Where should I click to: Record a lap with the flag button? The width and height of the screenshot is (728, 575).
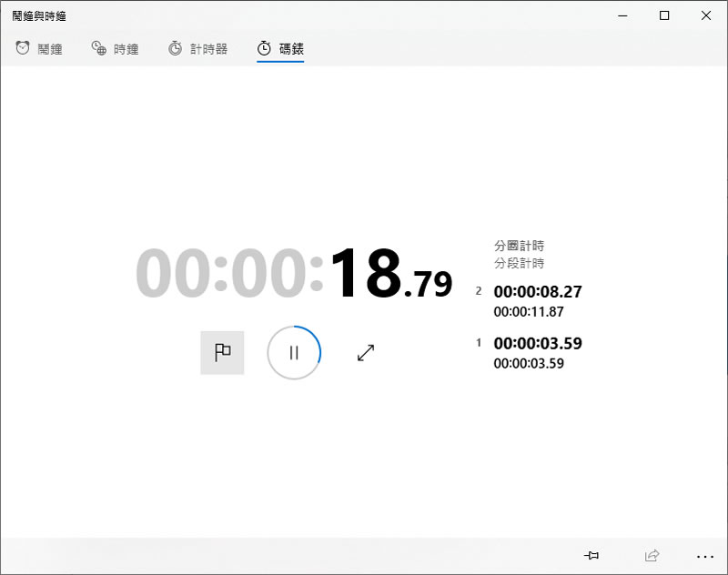(222, 353)
